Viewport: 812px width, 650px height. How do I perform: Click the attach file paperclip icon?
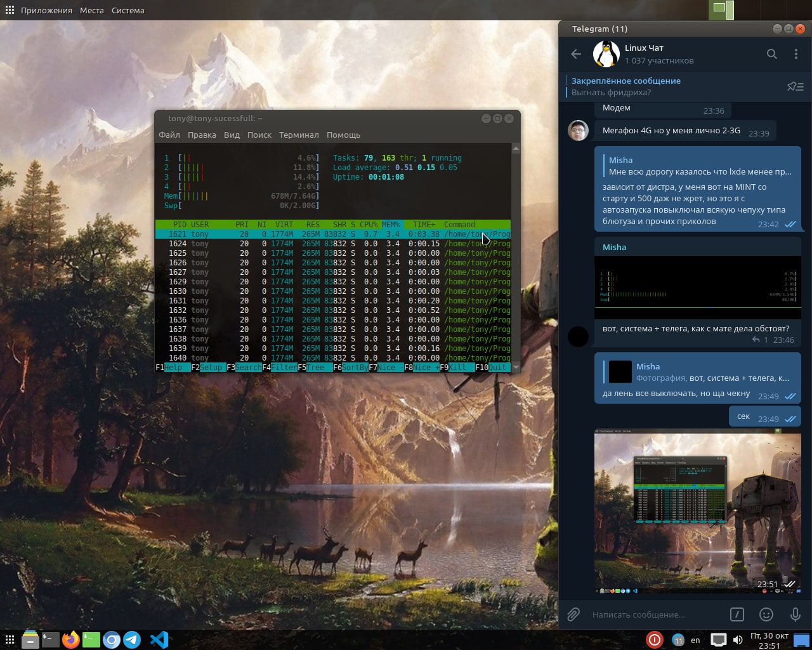(x=573, y=614)
